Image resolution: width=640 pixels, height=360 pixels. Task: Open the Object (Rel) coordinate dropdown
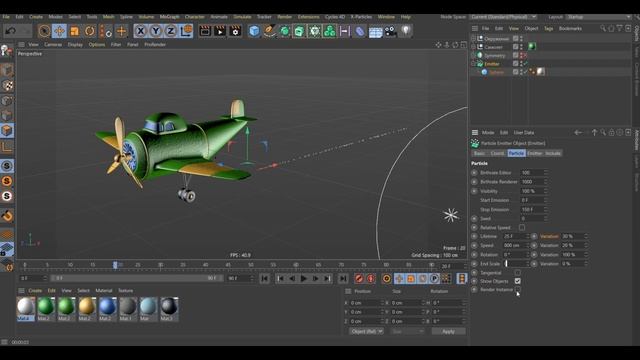(366, 331)
